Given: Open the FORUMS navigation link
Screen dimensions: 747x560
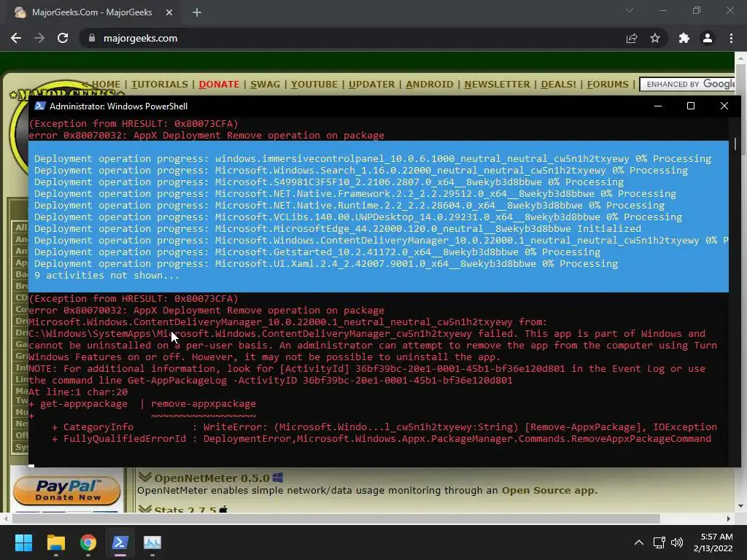Looking at the screenshot, I should pos(608,85).
